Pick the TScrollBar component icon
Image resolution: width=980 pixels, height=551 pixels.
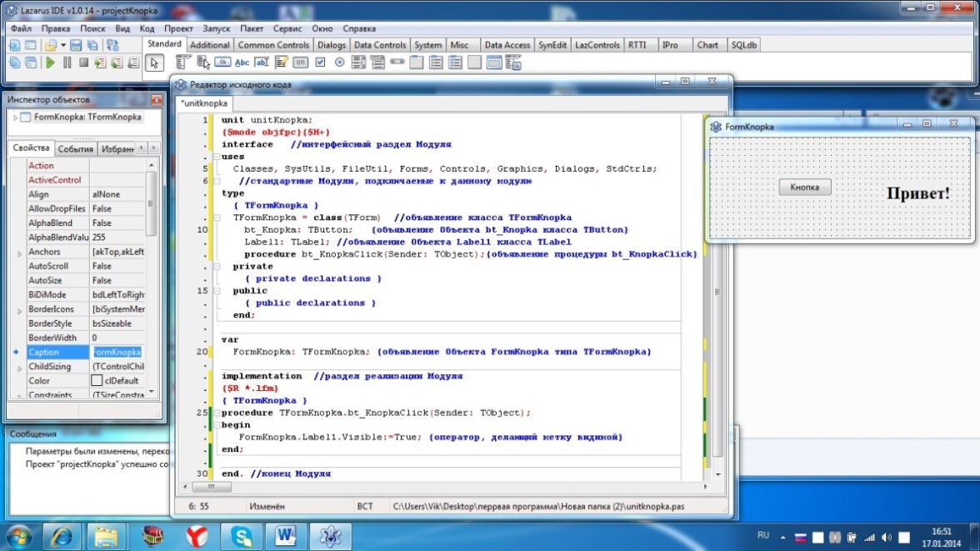(x=397, y=63)
